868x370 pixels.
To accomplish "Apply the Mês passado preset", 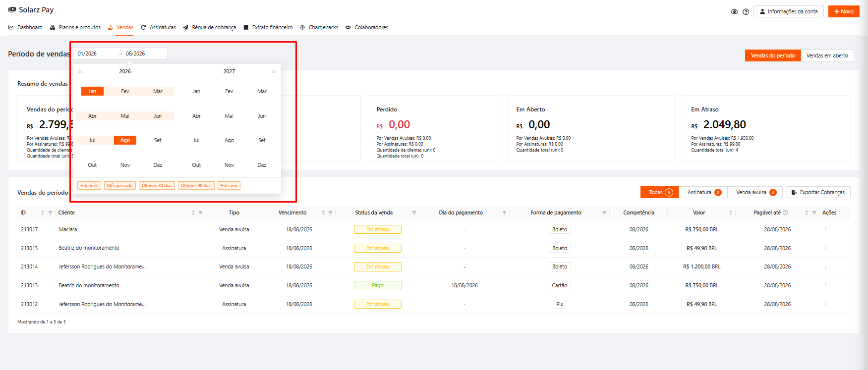I will (120, 186).
